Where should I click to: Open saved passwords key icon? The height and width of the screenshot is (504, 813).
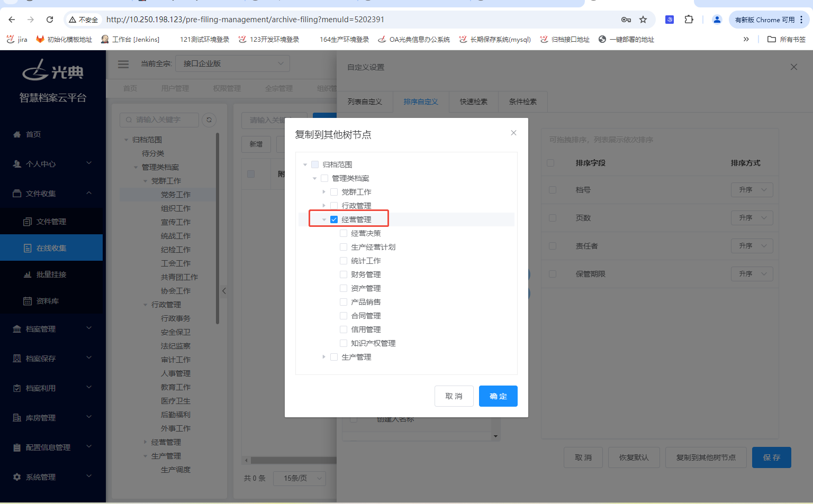pos(626,20)
